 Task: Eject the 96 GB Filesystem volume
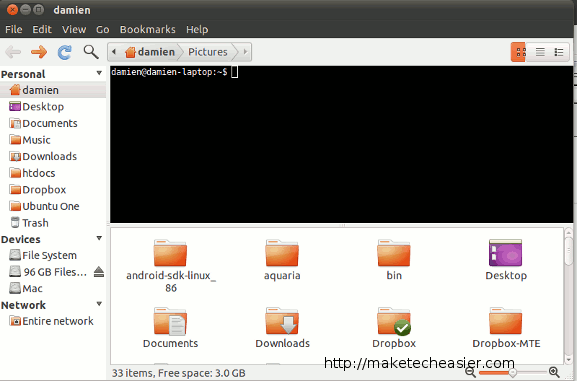[x=99, y=272]
